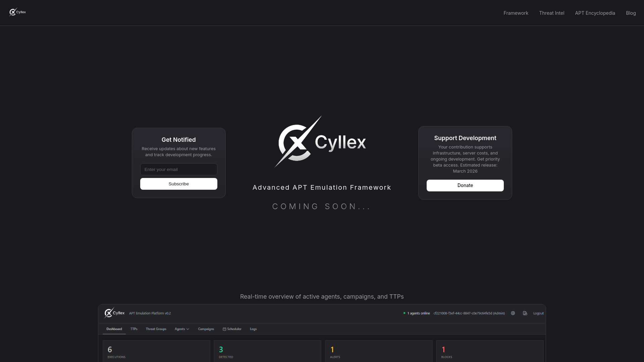Click the calendar icon beside Scheduler
Viewport: 644px width, 362px height.
(224, 329)
